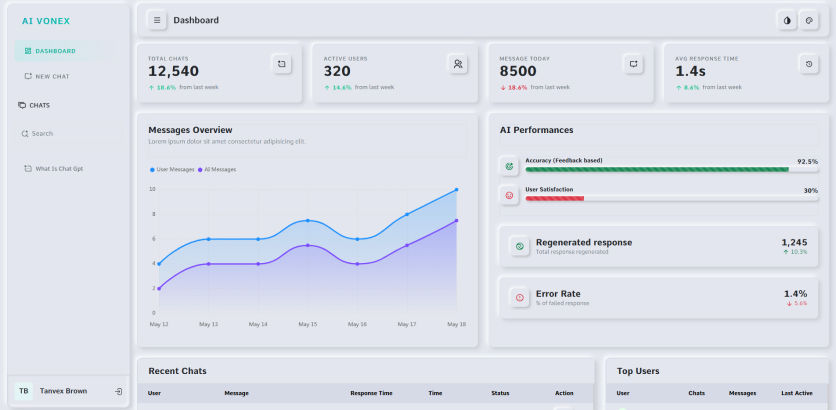Click the User Satisfaction sad face icon
The image size is (836, 410).
[x=509, y=195]
